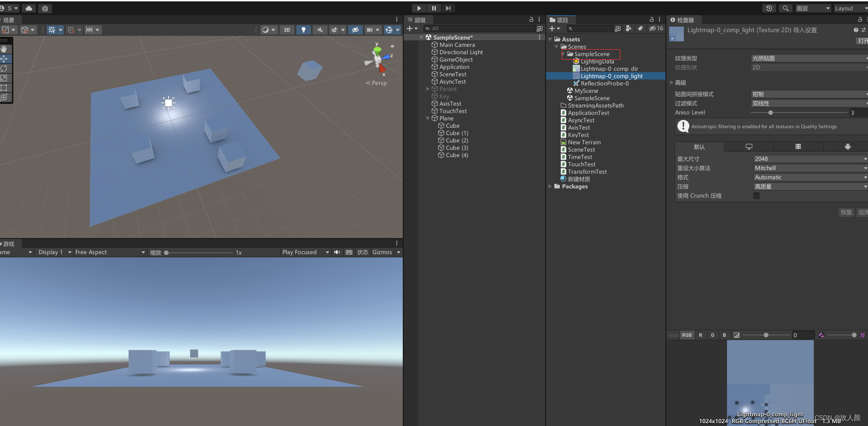Screen dimensions: 868x426
Task: Open global search magnifier icon
Action: [x=786, y=8]
